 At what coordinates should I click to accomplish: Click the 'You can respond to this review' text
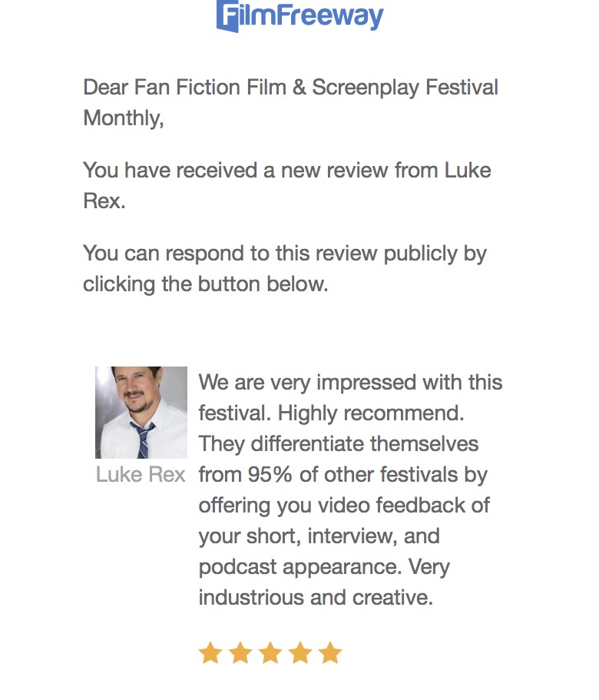coord(284,254)
